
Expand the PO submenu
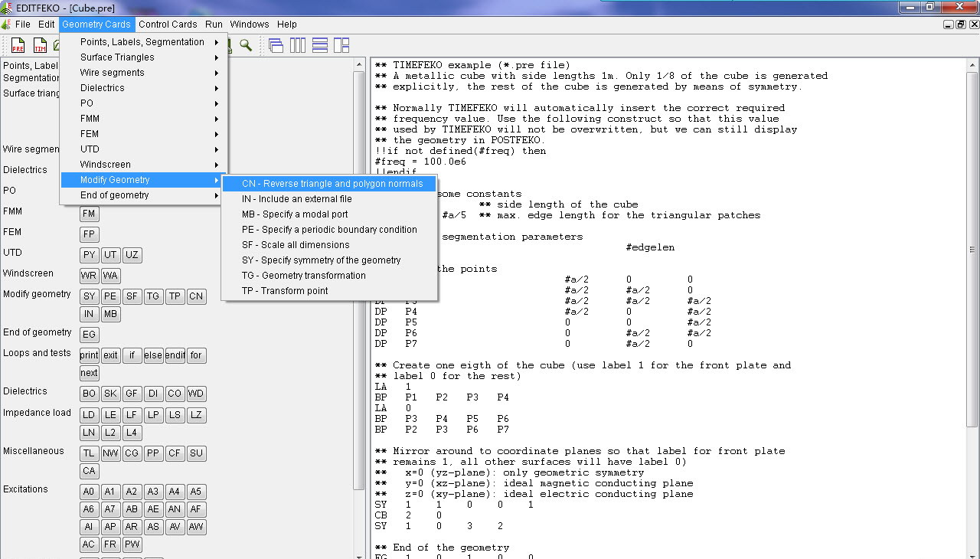coord(144,103)
